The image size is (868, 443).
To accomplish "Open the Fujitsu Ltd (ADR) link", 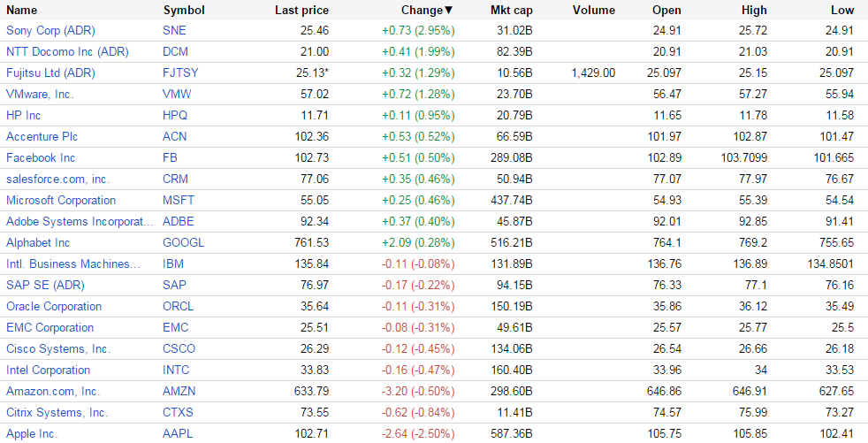I will [50, 73].
